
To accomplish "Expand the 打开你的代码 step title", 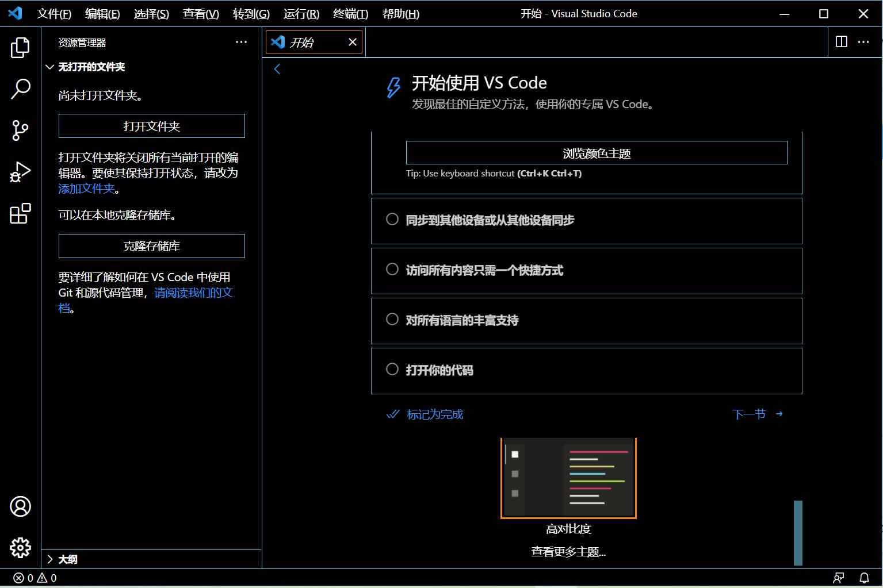I will coord(439,370).
